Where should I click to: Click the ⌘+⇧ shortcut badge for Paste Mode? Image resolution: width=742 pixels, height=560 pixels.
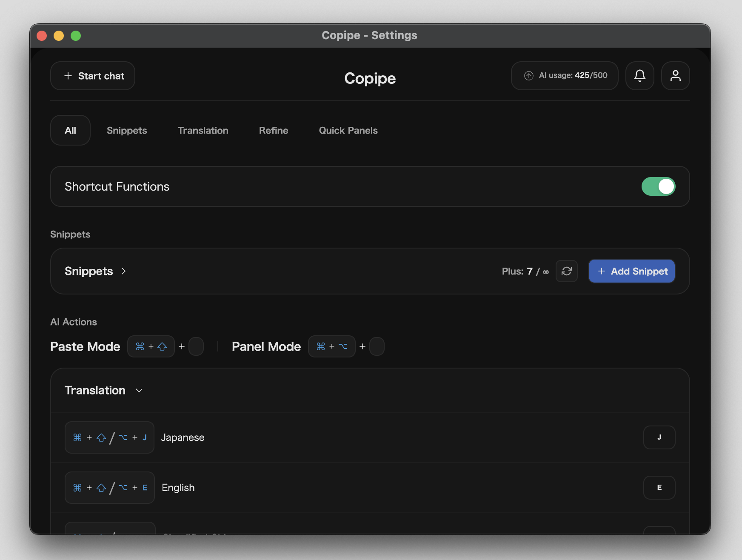pyautogui.click(x=151, y=346)
